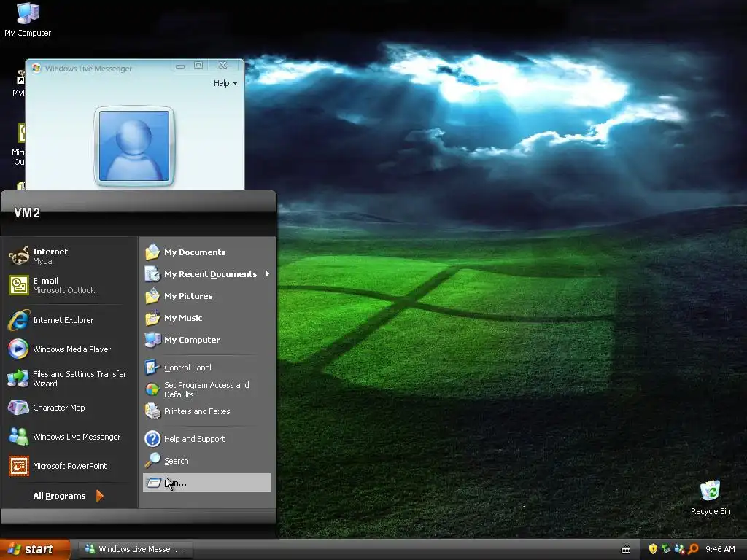Select the Run... entry
Screen dimensions: 747x560
206,483
